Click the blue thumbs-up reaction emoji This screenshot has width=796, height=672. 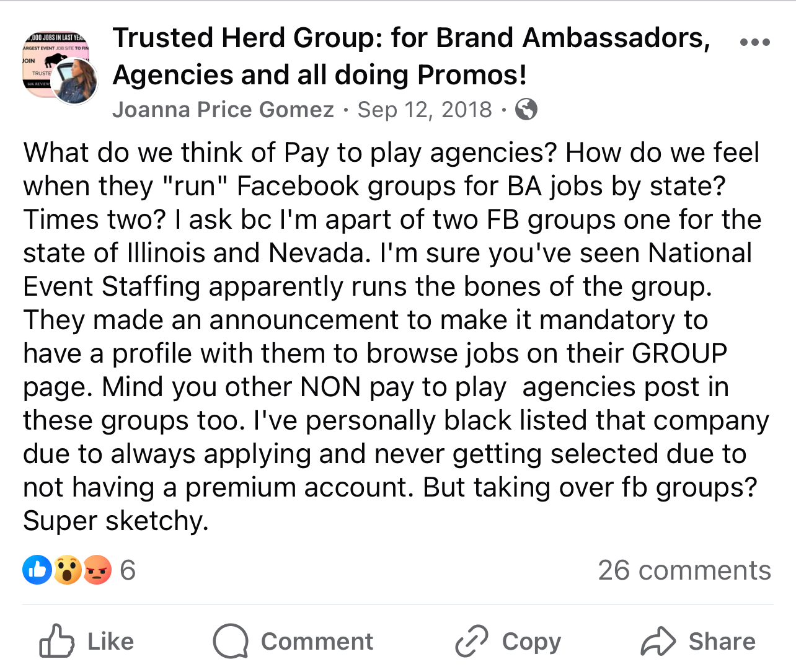point(37,570)
